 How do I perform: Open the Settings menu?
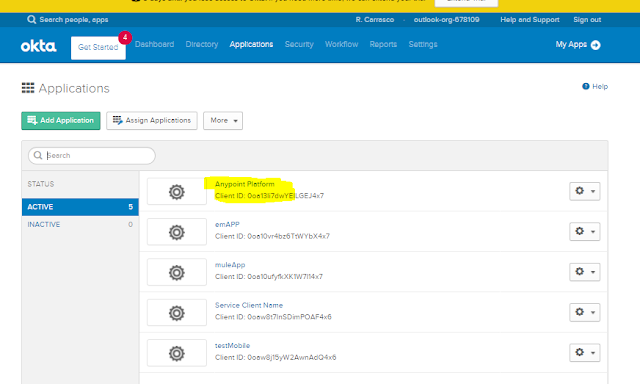(x=423, y=44)
